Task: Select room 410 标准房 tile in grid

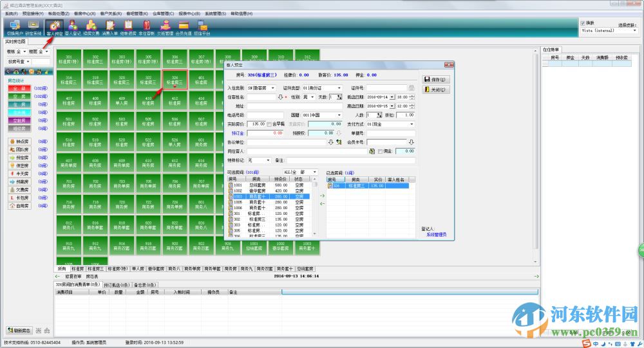Action: [x=148, y=100]
